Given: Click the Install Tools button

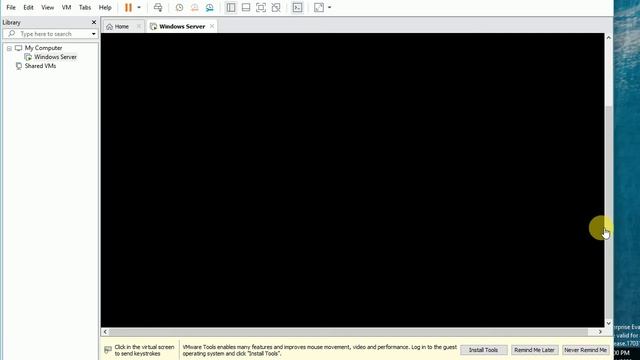Looking at the screenshot, I should (483, 350).
